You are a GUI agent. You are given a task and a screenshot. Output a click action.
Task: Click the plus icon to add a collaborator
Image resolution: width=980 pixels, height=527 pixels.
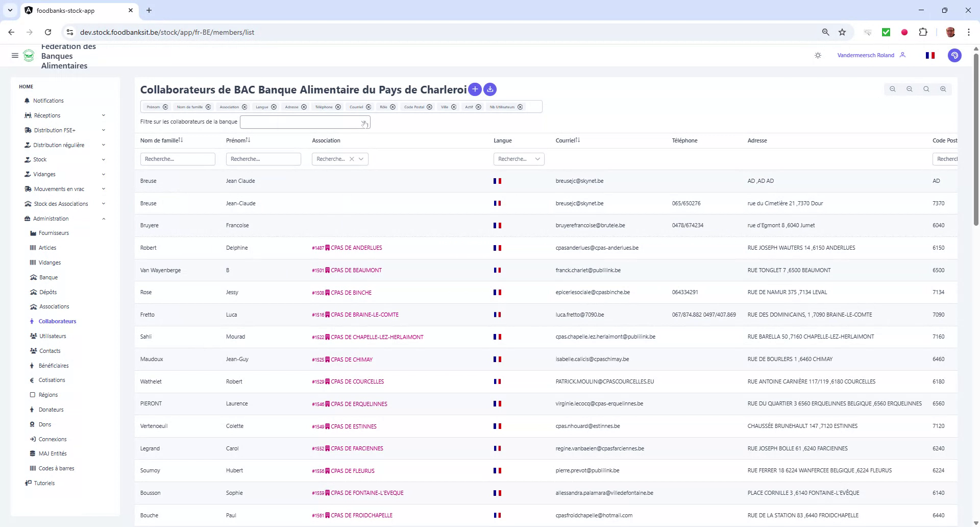tap(474, 89)
